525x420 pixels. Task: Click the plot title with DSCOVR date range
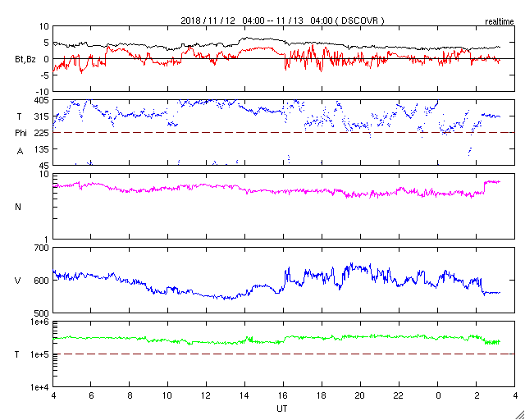282,21
